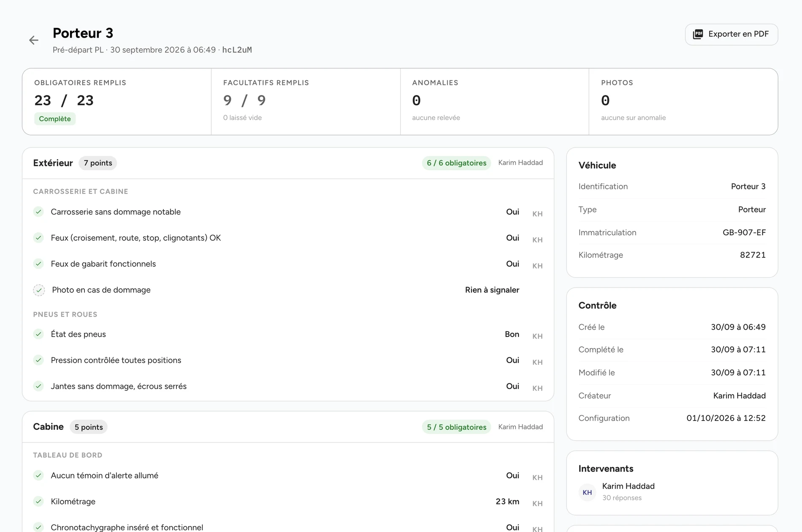
Task: Click Karim Haddad in Extérieur header
Action: [520, 163]
